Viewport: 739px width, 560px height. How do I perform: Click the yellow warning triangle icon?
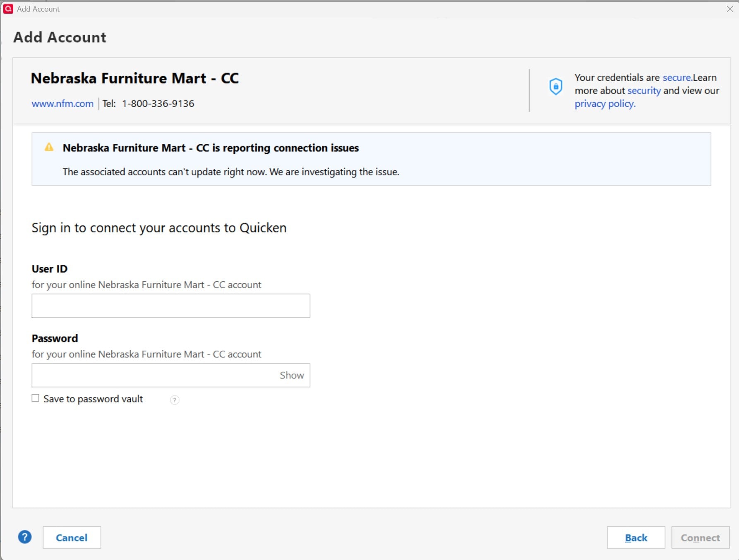tap(49, 147)
